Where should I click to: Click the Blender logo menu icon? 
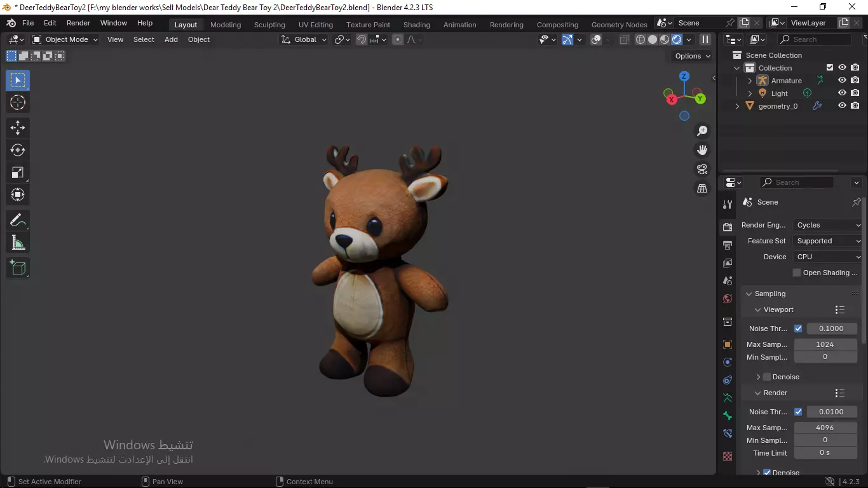coord(11,23)
